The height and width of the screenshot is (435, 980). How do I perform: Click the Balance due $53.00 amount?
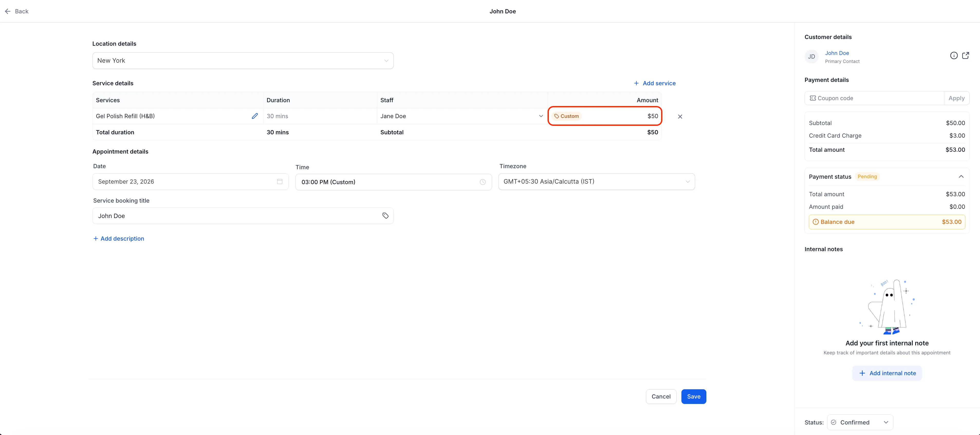[951, 222]
